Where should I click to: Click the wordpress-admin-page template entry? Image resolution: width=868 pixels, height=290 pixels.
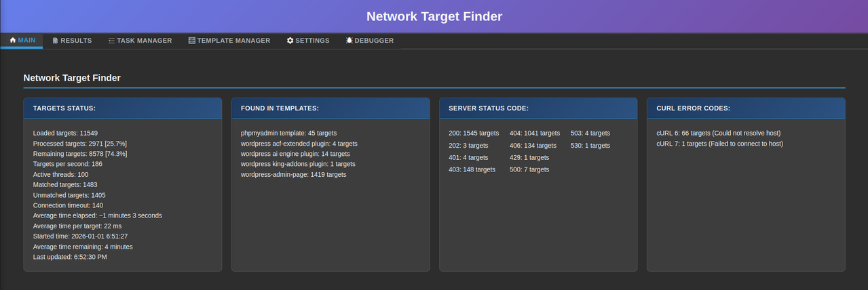pyautogui.click(x=293, y=175)
